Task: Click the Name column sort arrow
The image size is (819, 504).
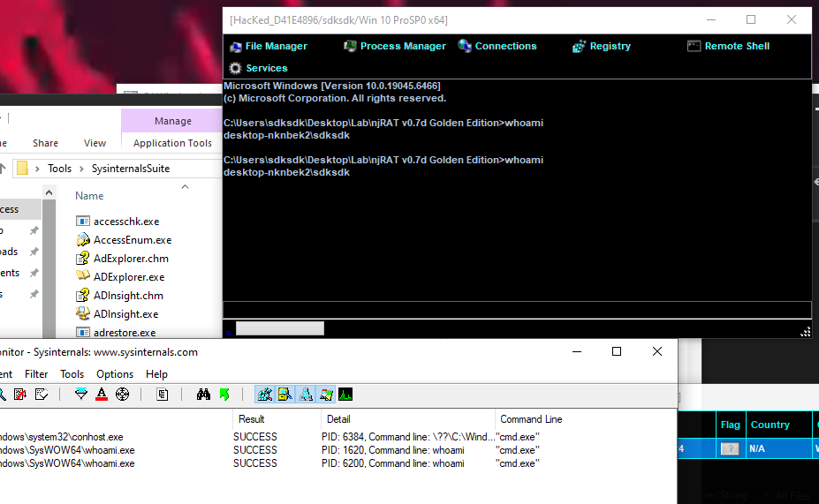Action: click(x=185, y=186)
